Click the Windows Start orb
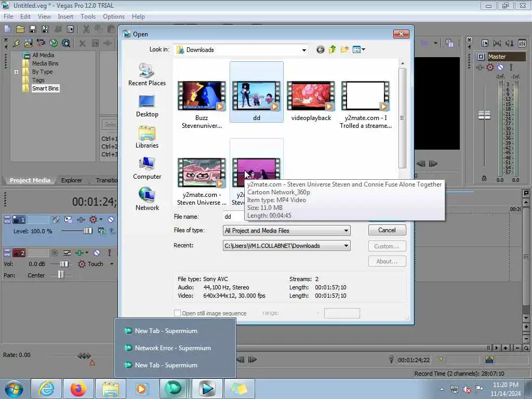This screenshot has height=399, width=532. point(14,389)
